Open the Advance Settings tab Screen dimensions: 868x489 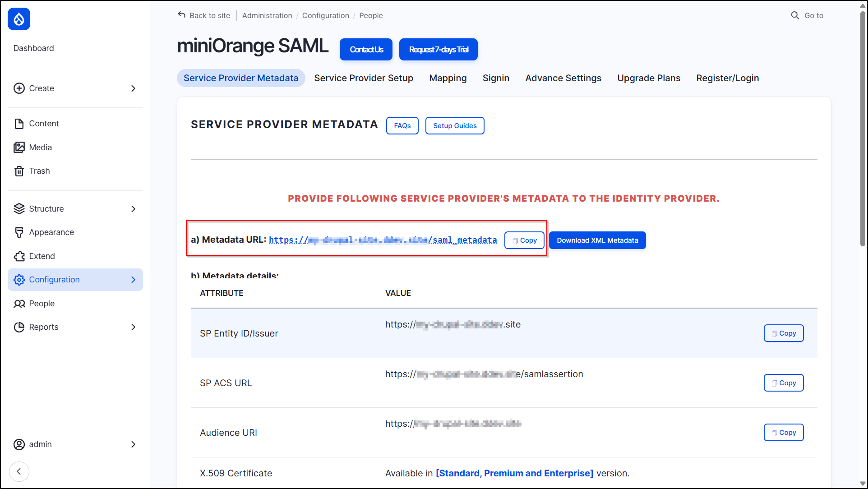click(563, 78)
